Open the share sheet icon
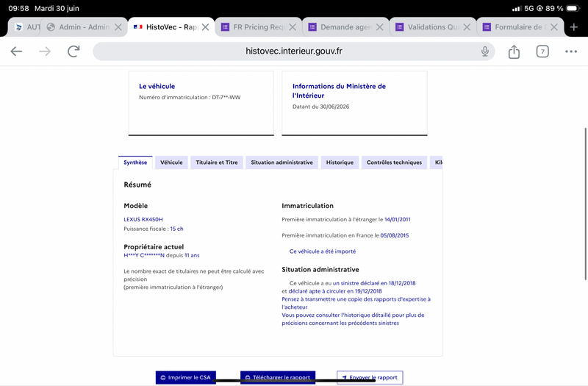The image size is (588, 386). pyautogui.click(x=514, y=51)
